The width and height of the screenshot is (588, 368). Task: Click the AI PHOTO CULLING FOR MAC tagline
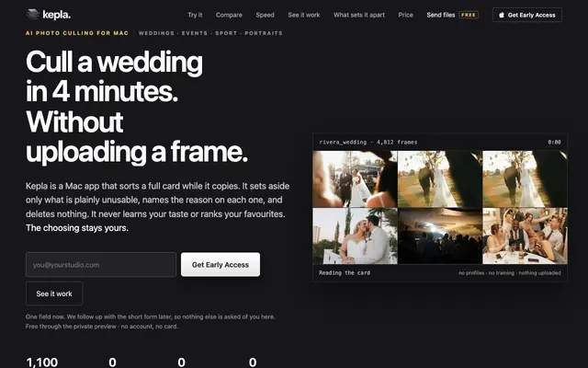(x=77, y=33)
